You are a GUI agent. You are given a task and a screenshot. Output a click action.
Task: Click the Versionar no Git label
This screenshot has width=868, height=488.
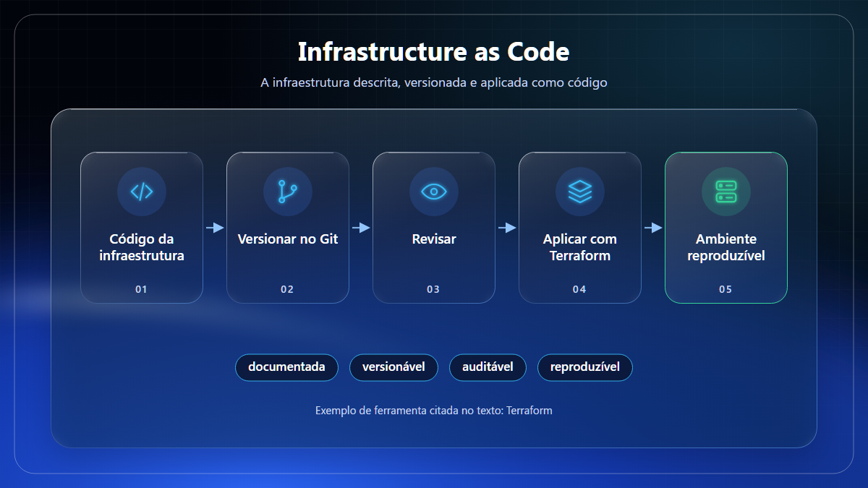288,239
